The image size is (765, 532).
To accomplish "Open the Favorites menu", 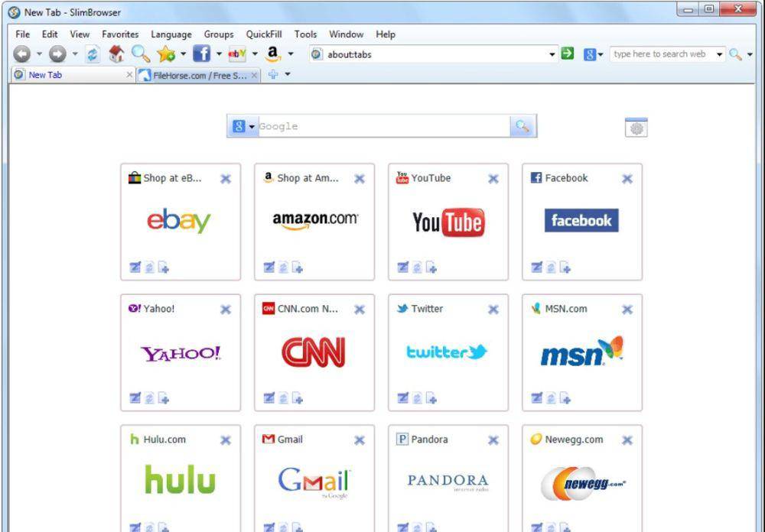I will [120, 34].
